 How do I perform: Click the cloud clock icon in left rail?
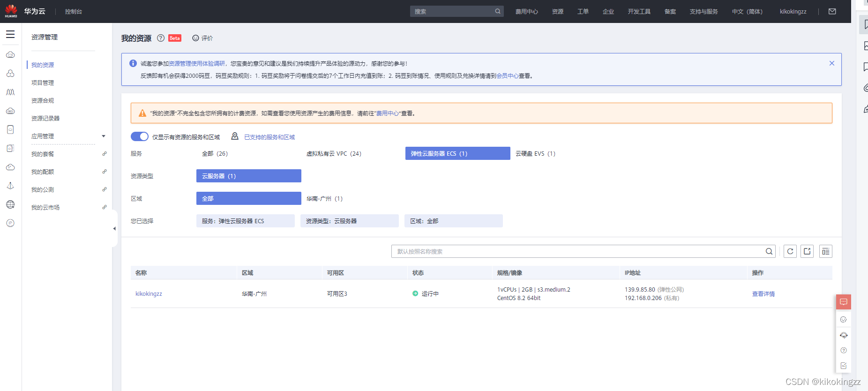point(10,167)
